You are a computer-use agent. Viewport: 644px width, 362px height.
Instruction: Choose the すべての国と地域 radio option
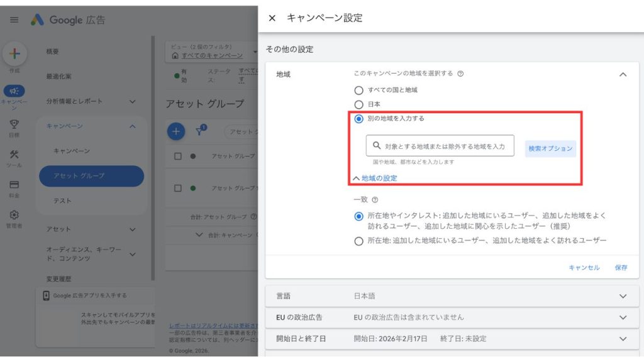(358, 89)
